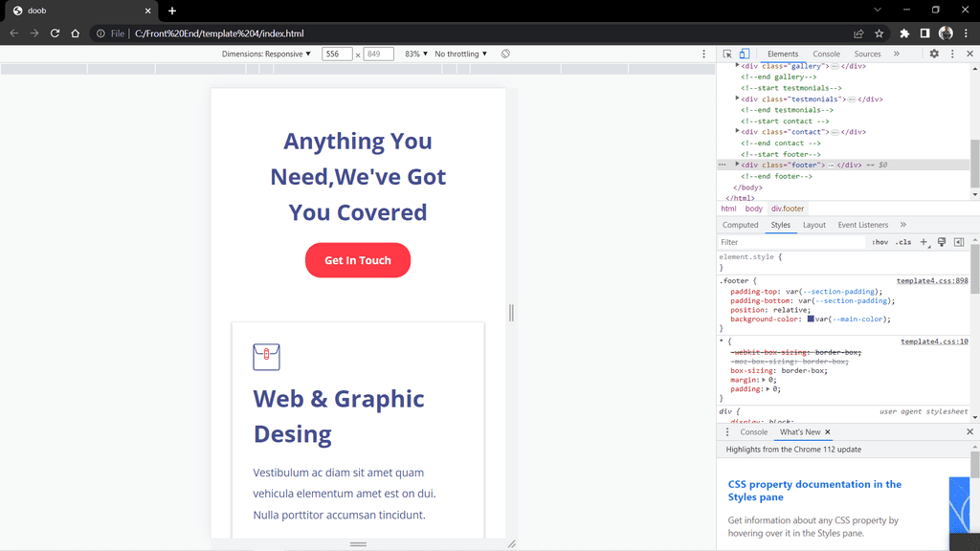Open a new browser tab

pos(172,11)
